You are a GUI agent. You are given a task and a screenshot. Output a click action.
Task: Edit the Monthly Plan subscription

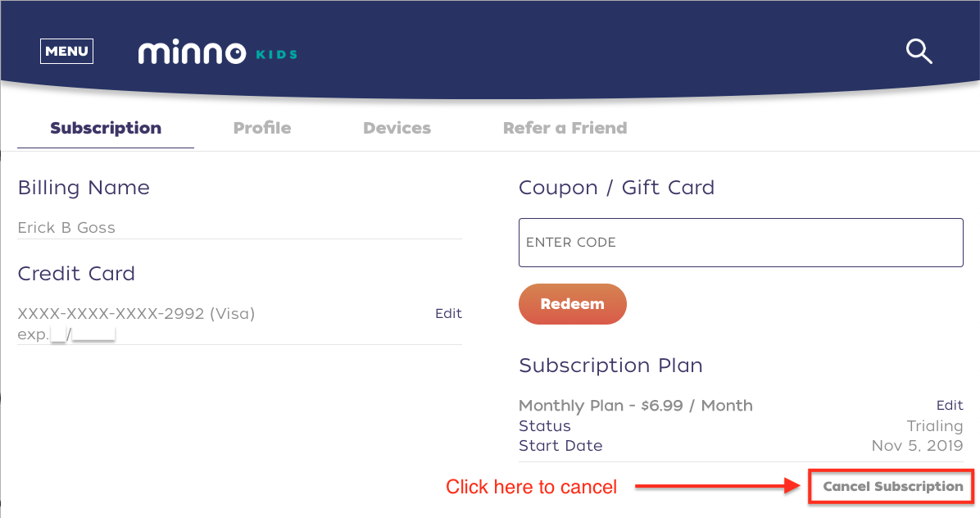tap(950, 406)
